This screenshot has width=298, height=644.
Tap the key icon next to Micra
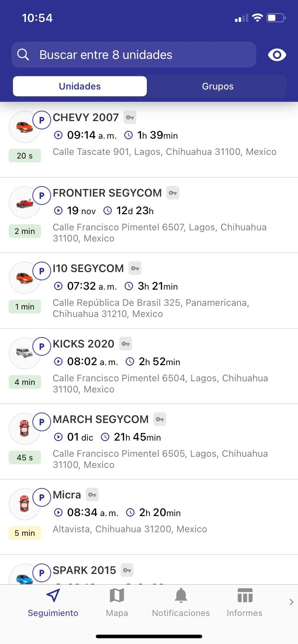click(92, 495)
